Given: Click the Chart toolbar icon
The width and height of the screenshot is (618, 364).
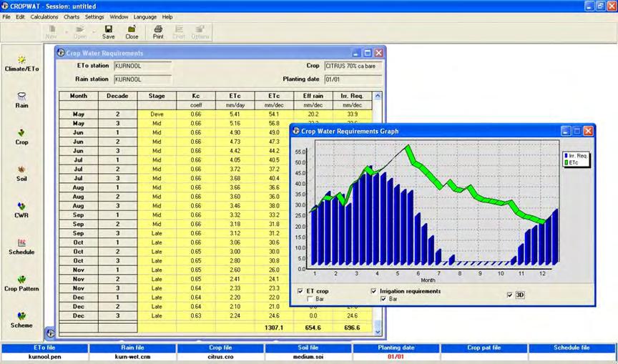Looking at the screenshot, I should coord(179,32).
